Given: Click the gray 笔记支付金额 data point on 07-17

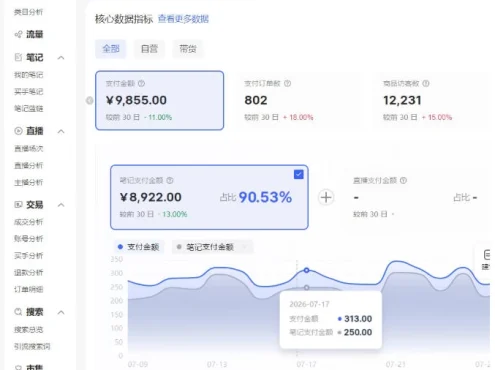Looking at the screenshot, I should click(306, 287).
